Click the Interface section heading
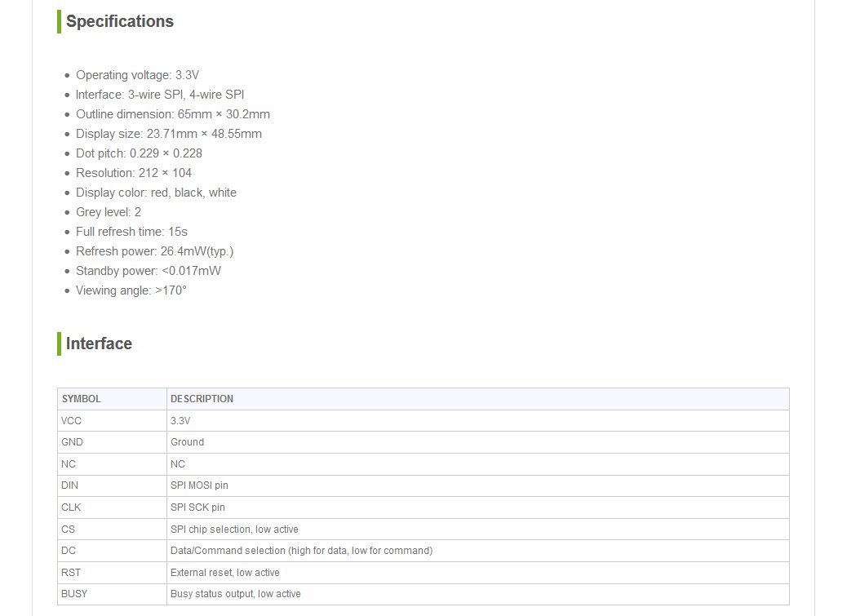847x616 pixels. tap(99, 344)
